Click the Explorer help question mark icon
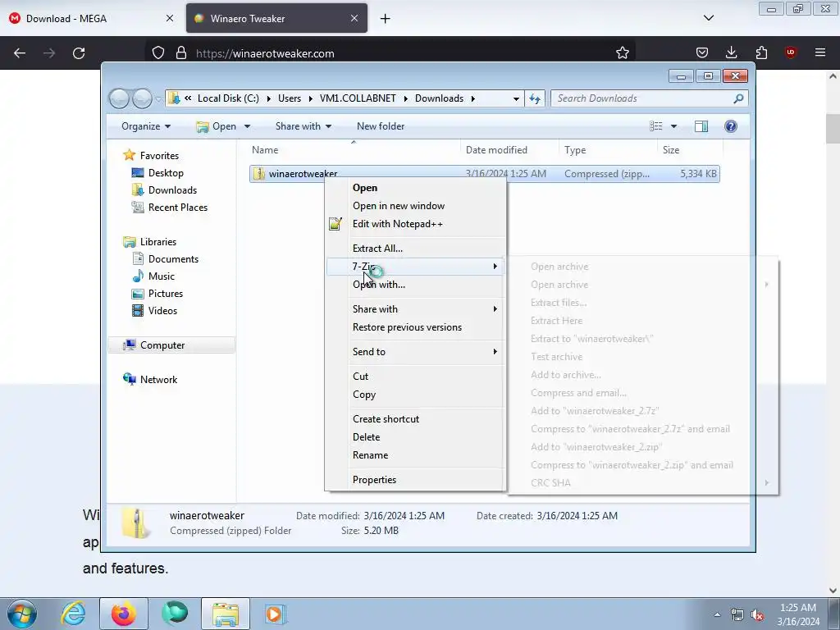The height and width of the screenshot is (630, 840). [x=731, y=126]
